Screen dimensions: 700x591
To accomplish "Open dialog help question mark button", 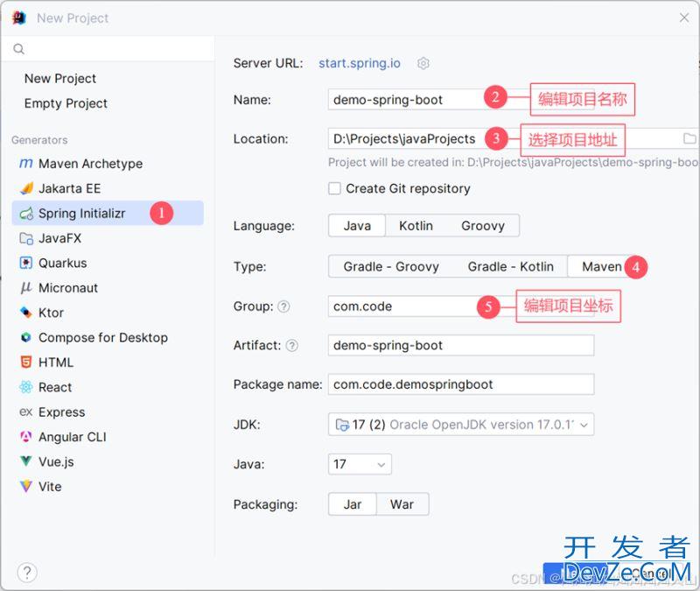I will pos(27,573).
